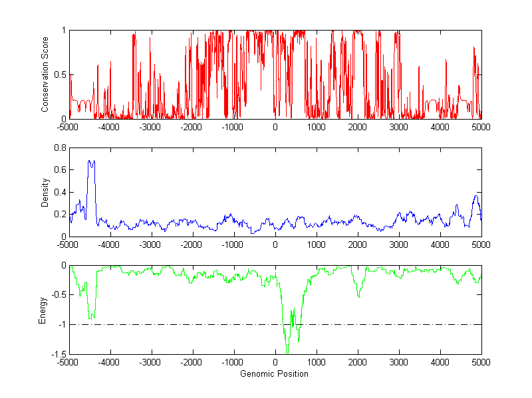The height and width of the screenshot is (398, 532).
Task: Click the -5000 tick label under Conservation plot
Action: [x=69, y=128]
